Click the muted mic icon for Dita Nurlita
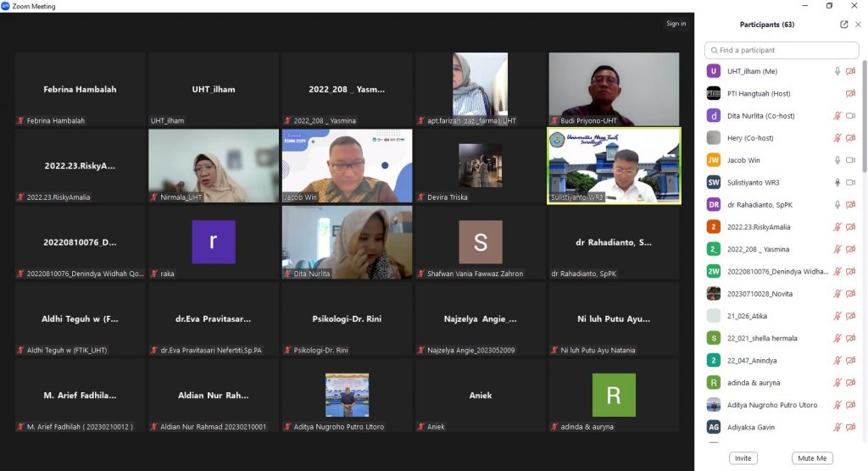 [837, 115]
